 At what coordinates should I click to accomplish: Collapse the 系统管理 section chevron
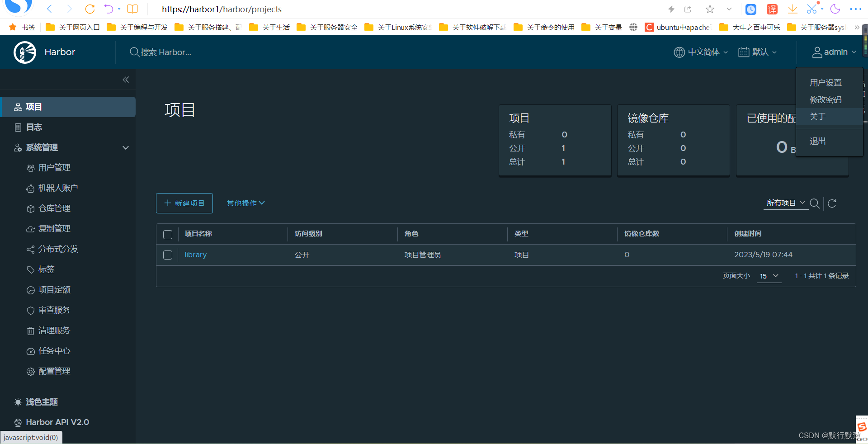click(x=126, y=148)
